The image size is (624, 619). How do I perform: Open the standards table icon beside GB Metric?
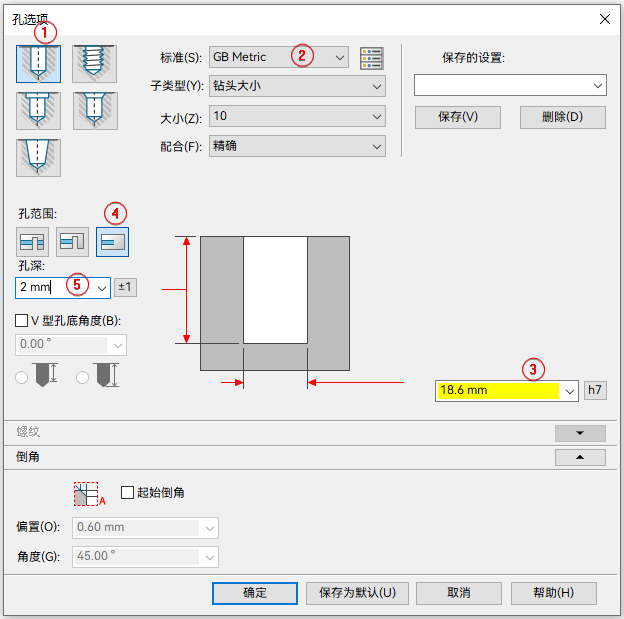coord(372,58)
